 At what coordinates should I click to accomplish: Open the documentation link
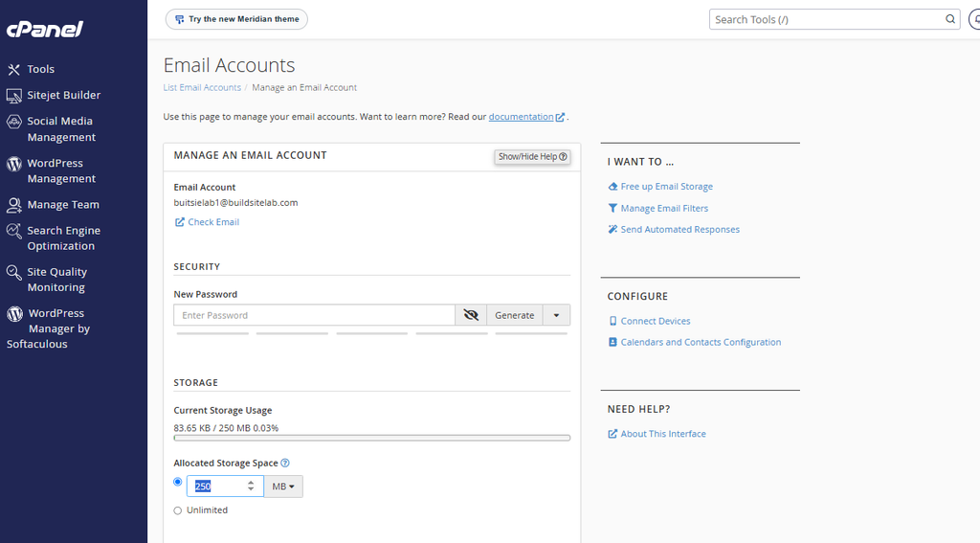coord(521,117)
